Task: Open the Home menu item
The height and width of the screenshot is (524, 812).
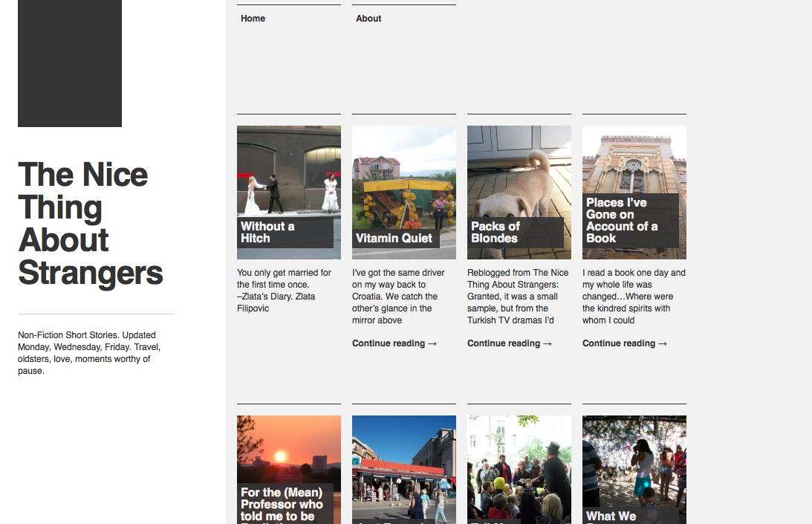Action: [x=253, y=19]
